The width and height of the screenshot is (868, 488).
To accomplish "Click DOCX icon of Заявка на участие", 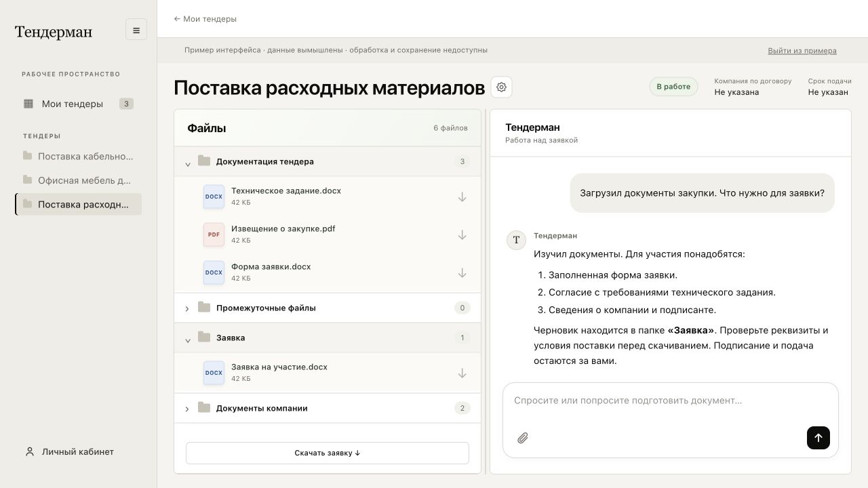I will point(214,373).
